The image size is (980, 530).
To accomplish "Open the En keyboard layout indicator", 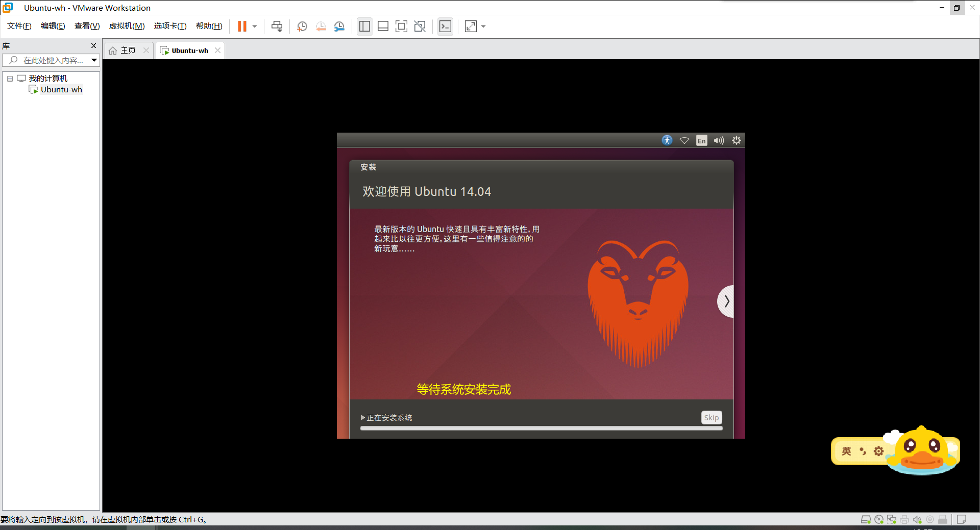I will [702, 141].
